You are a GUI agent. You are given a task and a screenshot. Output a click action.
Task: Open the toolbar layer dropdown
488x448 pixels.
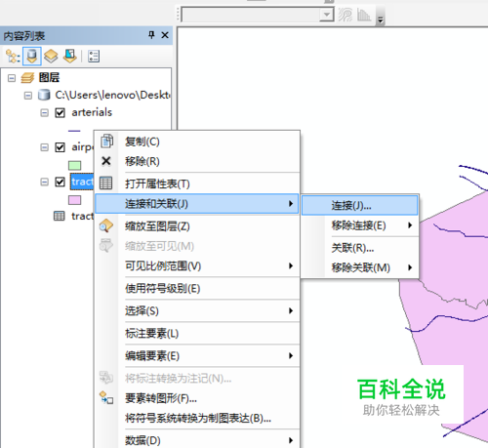326,15
